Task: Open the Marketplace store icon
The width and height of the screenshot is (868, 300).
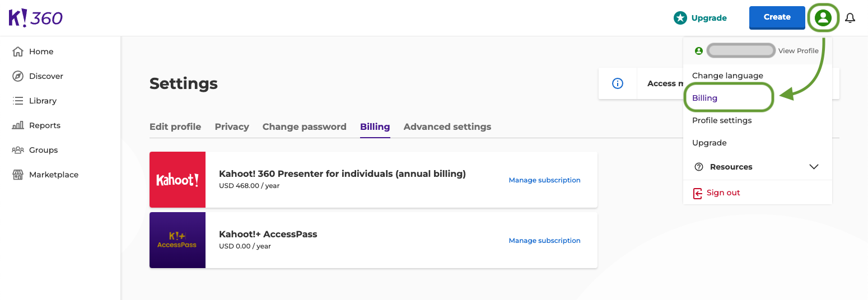Action: coord(18,175)
